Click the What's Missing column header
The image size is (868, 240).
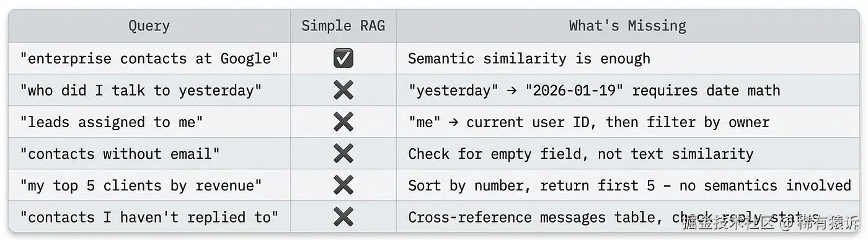(x=627, y=26)
